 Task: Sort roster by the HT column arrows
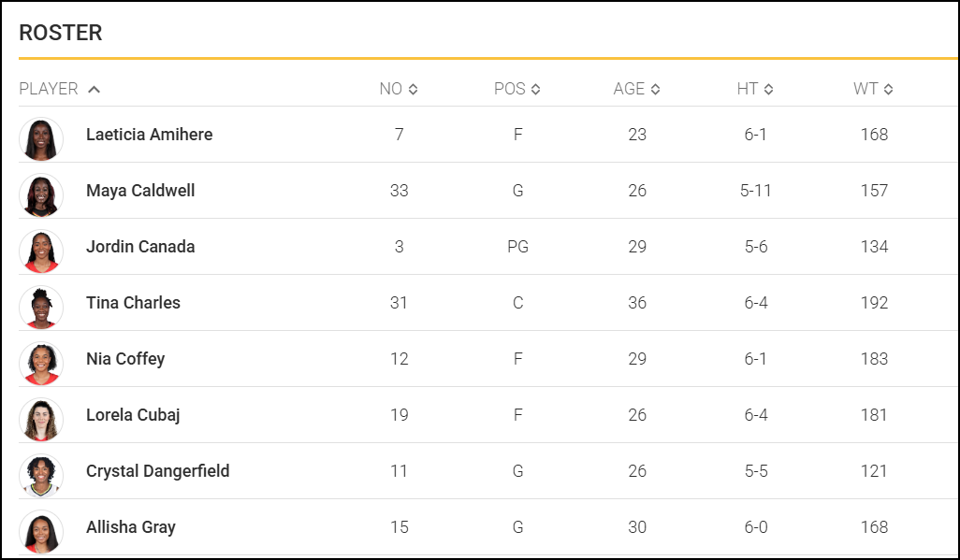tap(768, 90)
